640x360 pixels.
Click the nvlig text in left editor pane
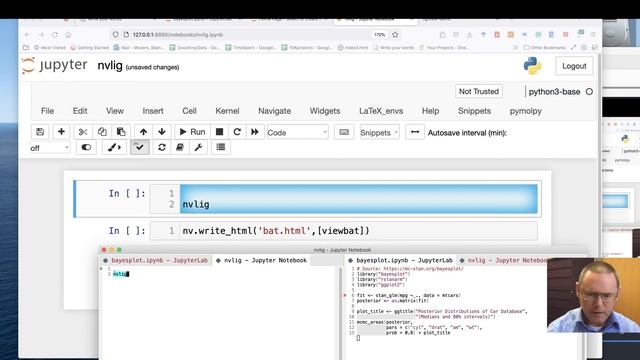(x=120, y=274)
